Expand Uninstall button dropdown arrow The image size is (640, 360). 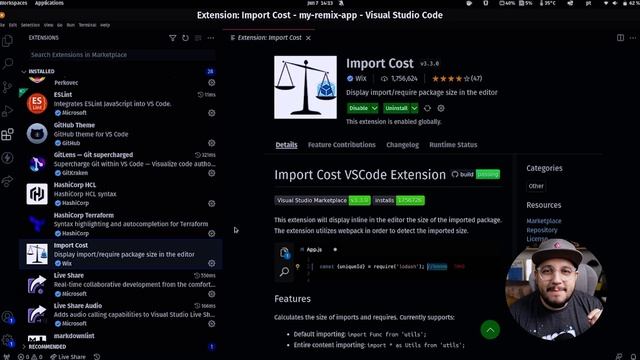(x=414, y=108)
